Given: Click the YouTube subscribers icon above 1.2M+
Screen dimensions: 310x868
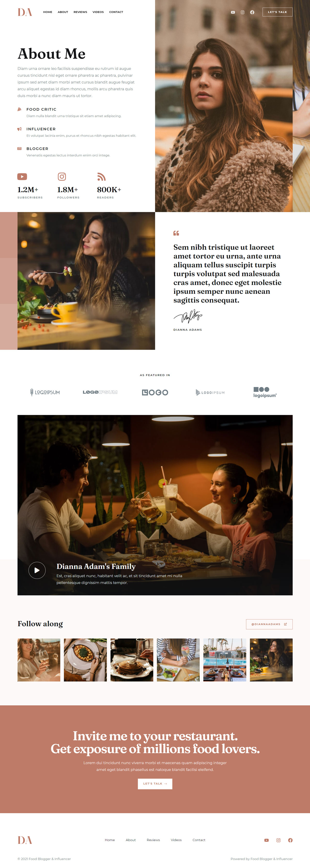Looking at the screenshot, I should [22, 177].
